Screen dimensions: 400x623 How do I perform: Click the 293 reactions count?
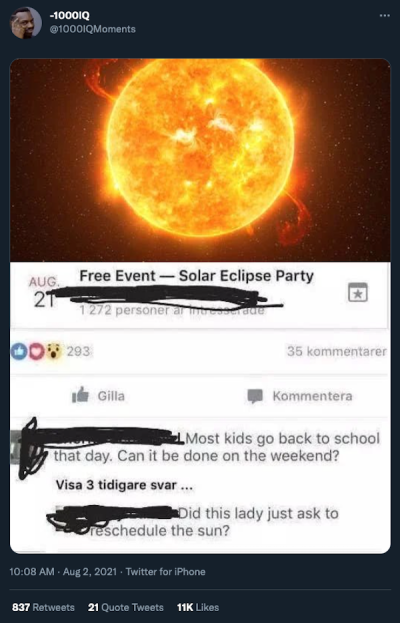click(x=78, y=351)
